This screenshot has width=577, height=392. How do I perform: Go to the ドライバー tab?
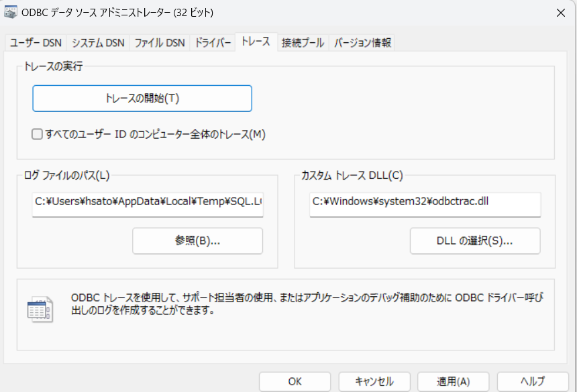(213, 43)
